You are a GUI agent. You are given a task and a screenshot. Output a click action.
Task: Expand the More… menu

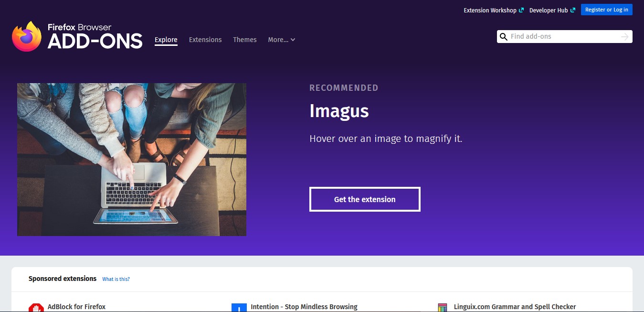[x=282, y=40]
